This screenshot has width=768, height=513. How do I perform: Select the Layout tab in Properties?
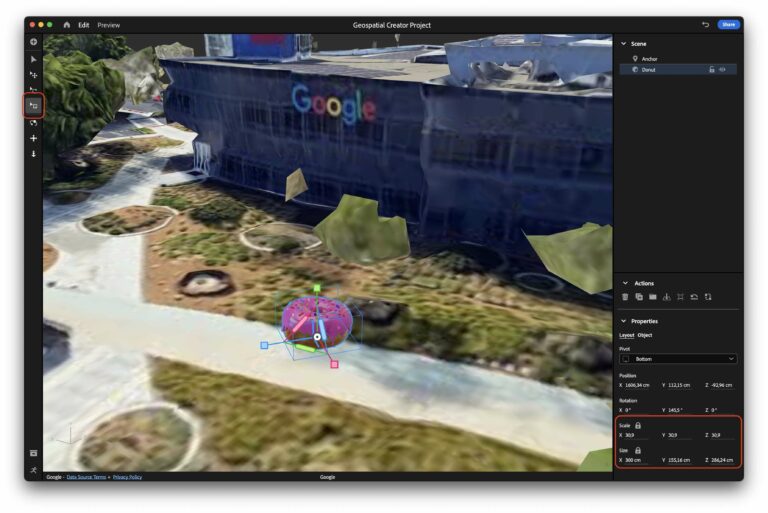pyautogui.click(x=626, y=335)
